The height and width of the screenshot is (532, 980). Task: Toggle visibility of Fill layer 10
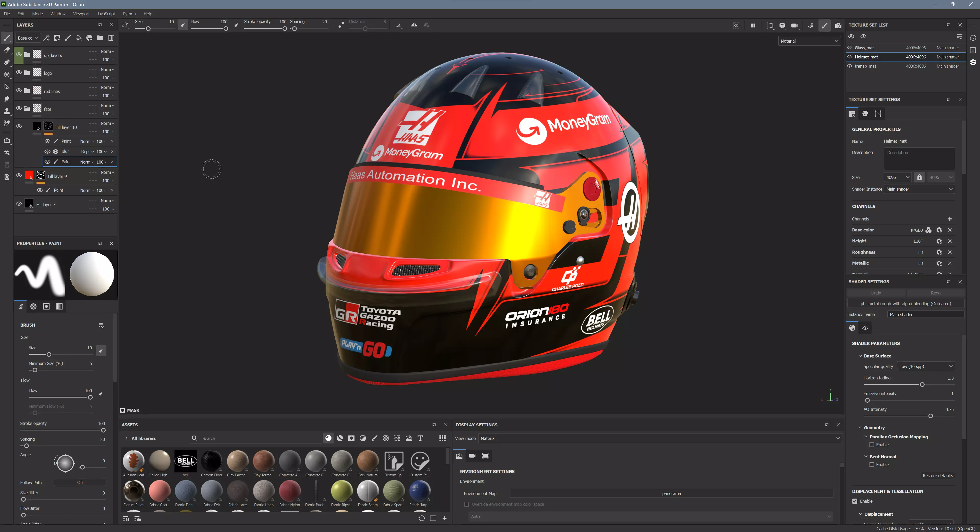click(19, 126)
